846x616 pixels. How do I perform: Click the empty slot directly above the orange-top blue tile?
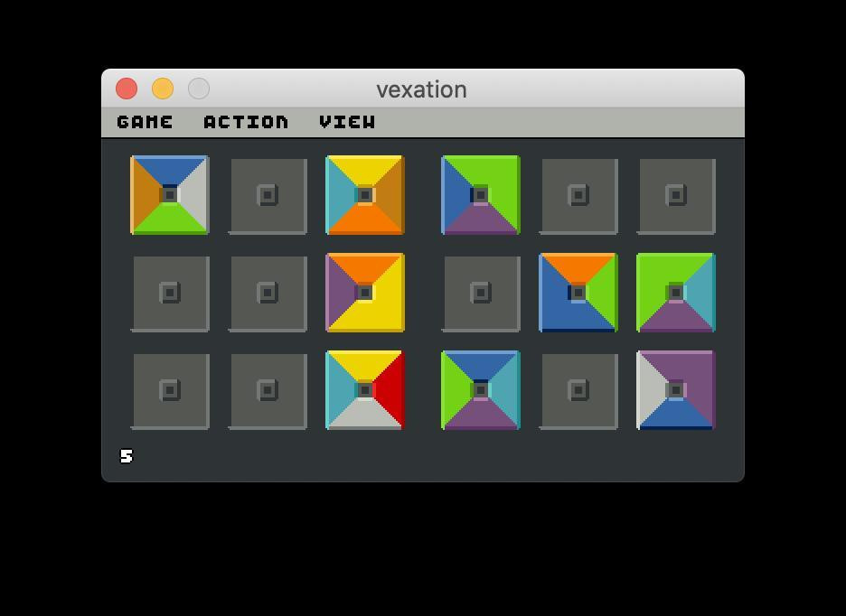(578, 195)
